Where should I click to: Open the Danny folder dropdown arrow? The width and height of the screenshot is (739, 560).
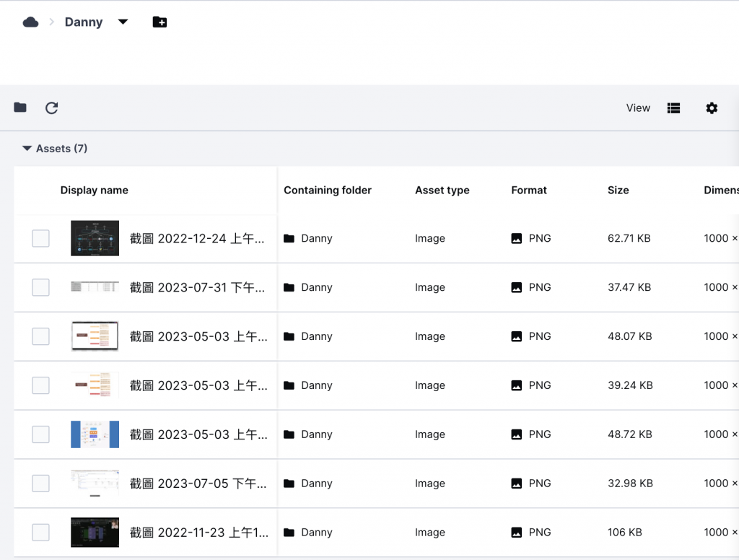click(x=123, y=22)
